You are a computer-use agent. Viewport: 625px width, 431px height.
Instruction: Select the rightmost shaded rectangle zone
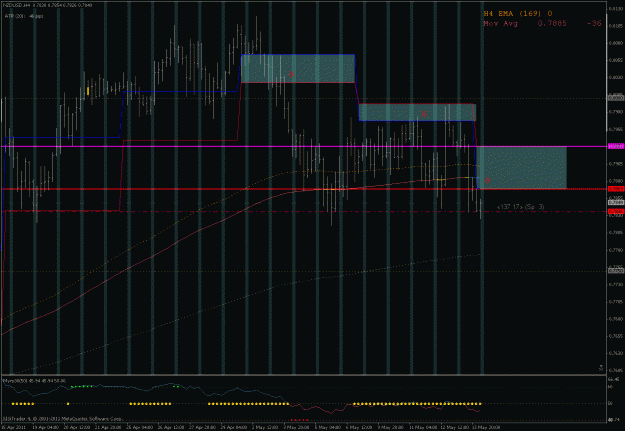[521, 168]
